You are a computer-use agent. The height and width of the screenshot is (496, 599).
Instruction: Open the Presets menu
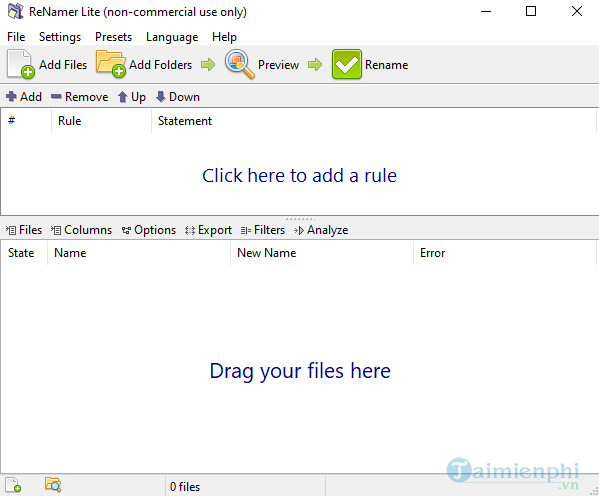pyautogui.click(x=113, y=37)
